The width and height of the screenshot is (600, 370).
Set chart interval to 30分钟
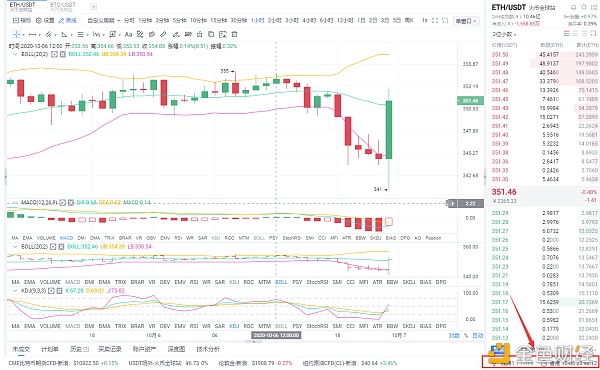238,20
